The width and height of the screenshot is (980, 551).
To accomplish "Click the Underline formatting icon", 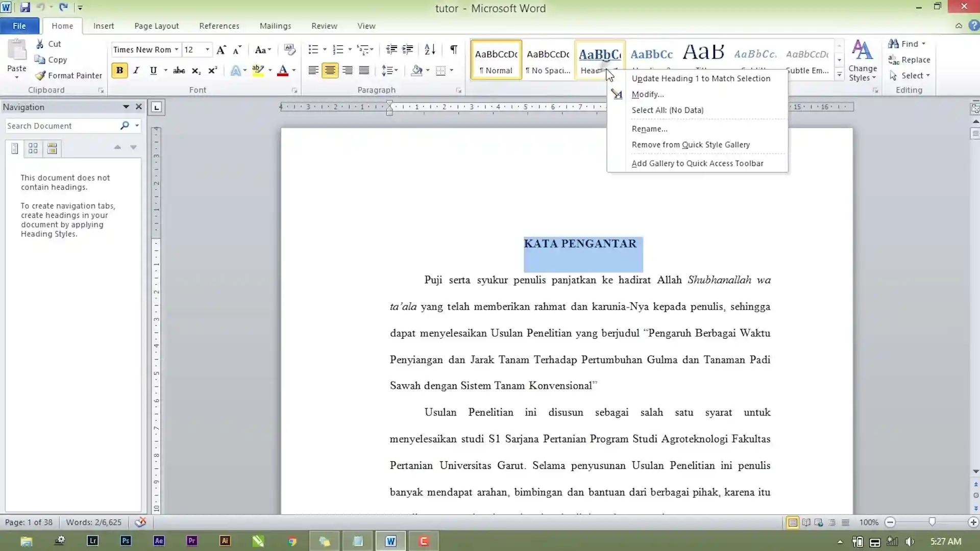I will click(x=154, y=70).
